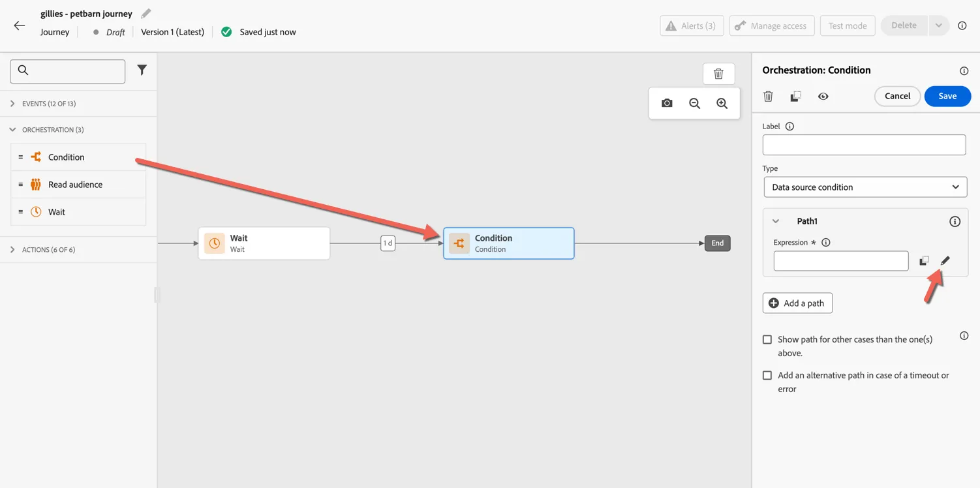
Task: Open the dropdown arrow beside Delete
Action: point(938,25)
